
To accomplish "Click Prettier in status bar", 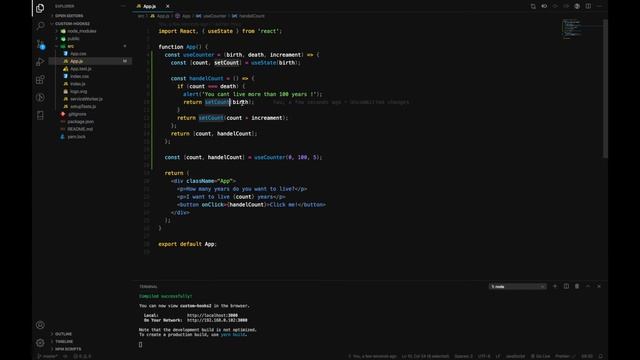I will (x=565, y=356).
